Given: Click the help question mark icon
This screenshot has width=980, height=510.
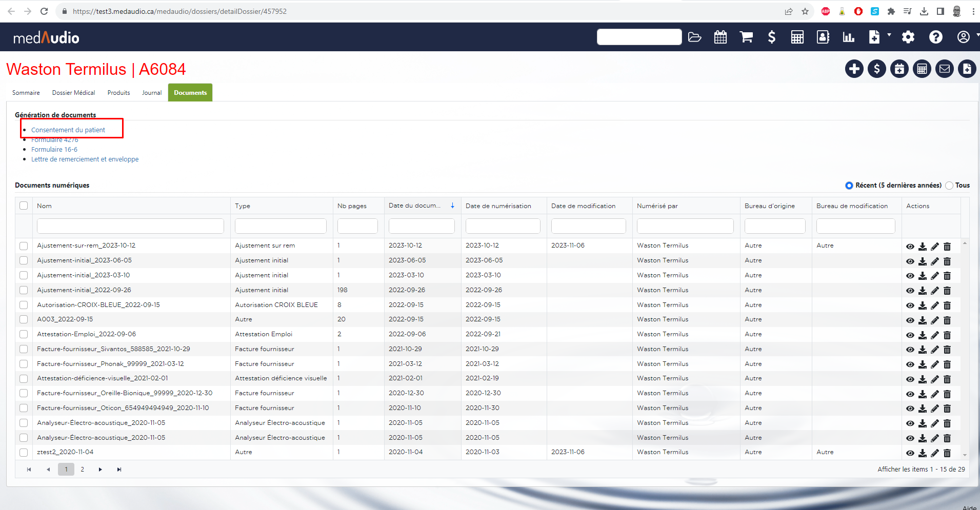Looking at the screenshot, I should [x=935, y=37].
